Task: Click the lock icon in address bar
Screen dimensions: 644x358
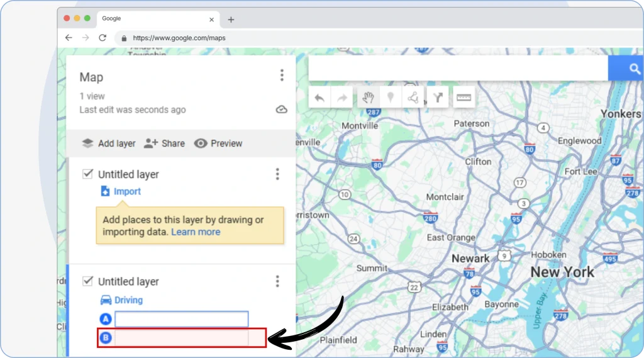Action: [x=124, y=38]
